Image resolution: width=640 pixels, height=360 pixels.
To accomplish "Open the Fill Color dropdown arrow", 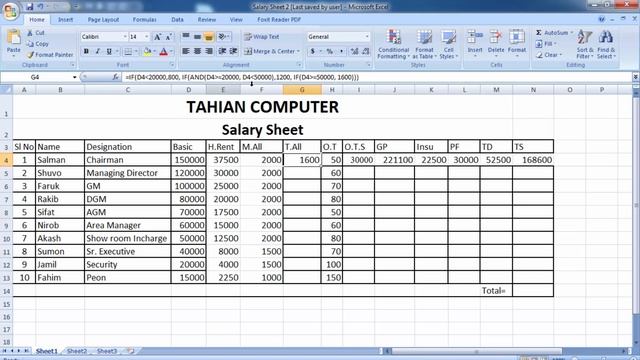I will click(x=155, y=51).
